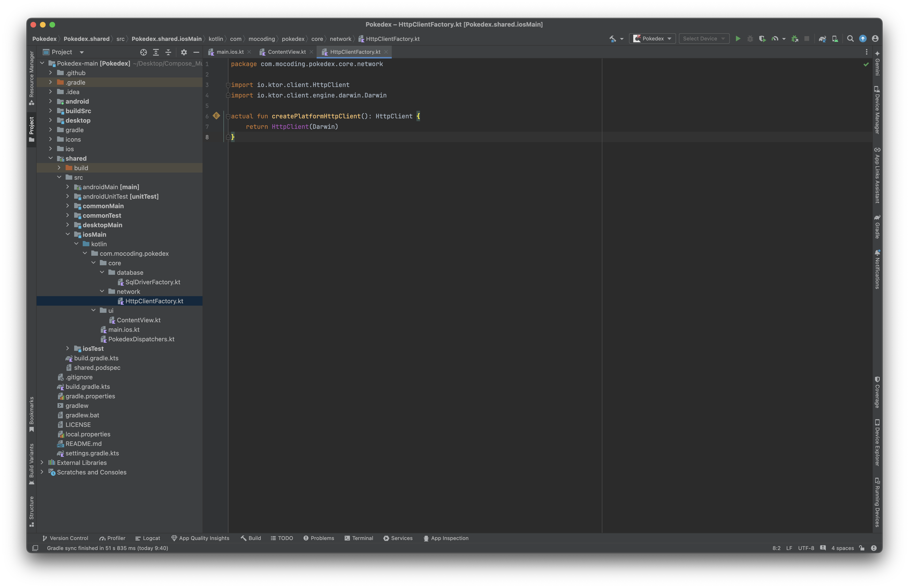This screenshot has width=909, height=588.
Task: Toggle the Gradle tool window on the right sidebar
Action: [x=877, y=227]
